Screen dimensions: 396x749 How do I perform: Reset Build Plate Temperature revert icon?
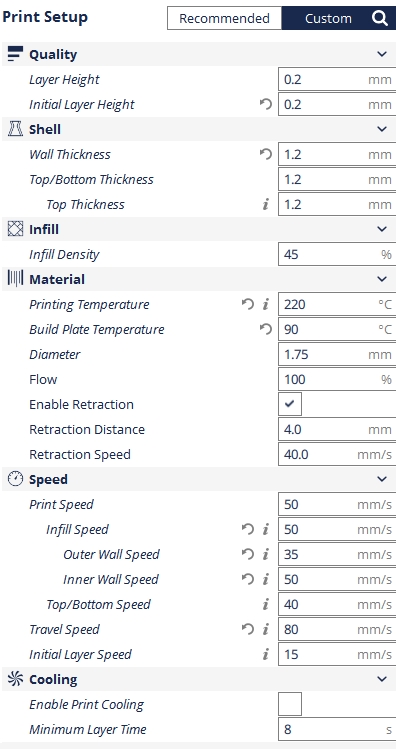click(x=266, y=329)
